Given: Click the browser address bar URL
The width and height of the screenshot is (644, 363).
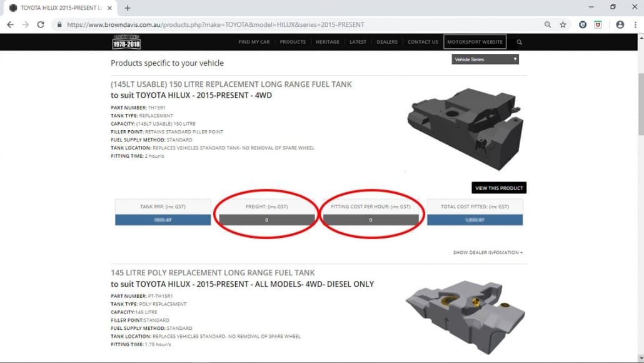Looking at the screenshot, I should [216, 24].
